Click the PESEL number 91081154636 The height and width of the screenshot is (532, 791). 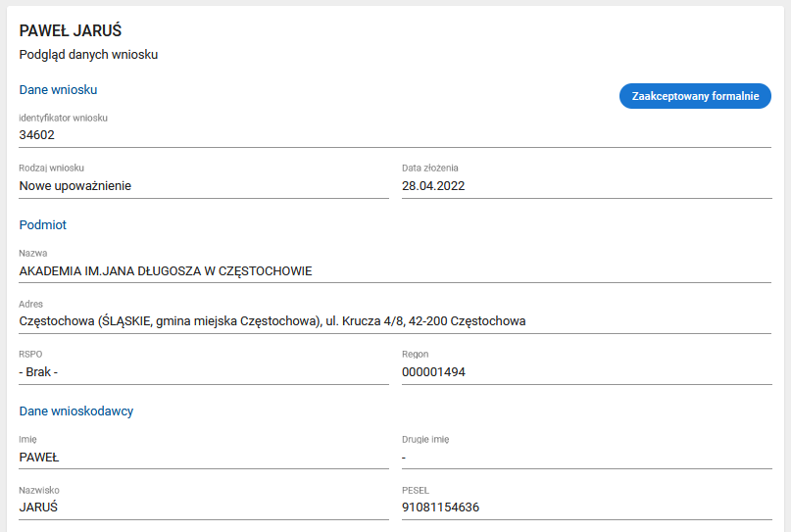pyautogui.click(x=441, y=508)
